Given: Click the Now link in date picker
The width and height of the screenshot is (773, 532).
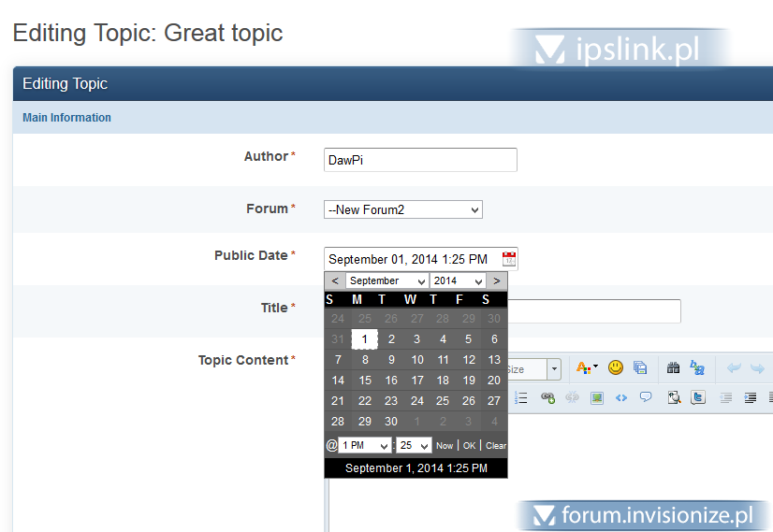Looking at the screenshot, I should (x=445, y=446).
